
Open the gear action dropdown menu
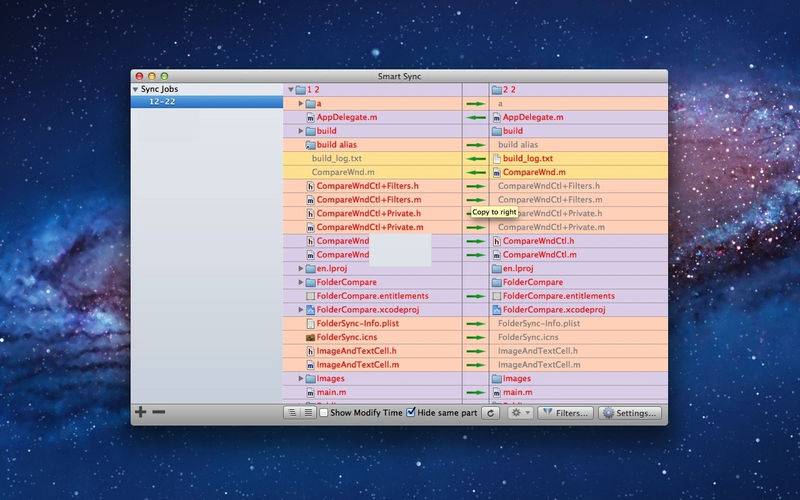pos(519,413)
